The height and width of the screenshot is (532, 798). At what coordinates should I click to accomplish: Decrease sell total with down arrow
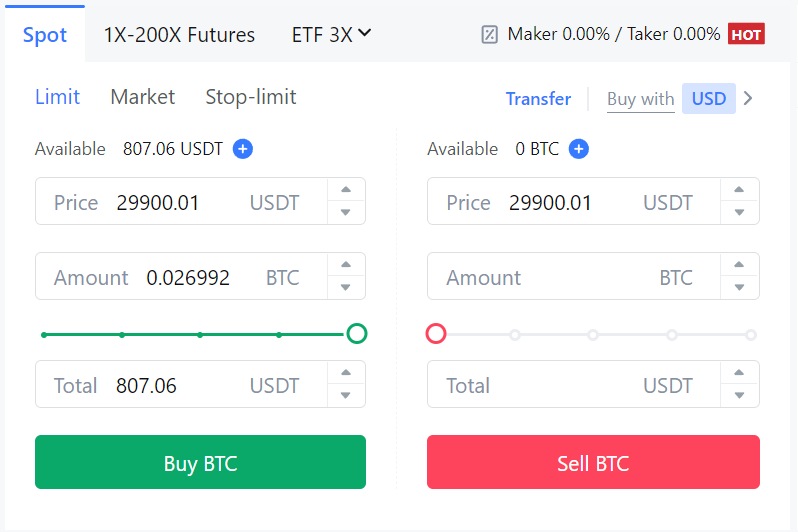738,395
